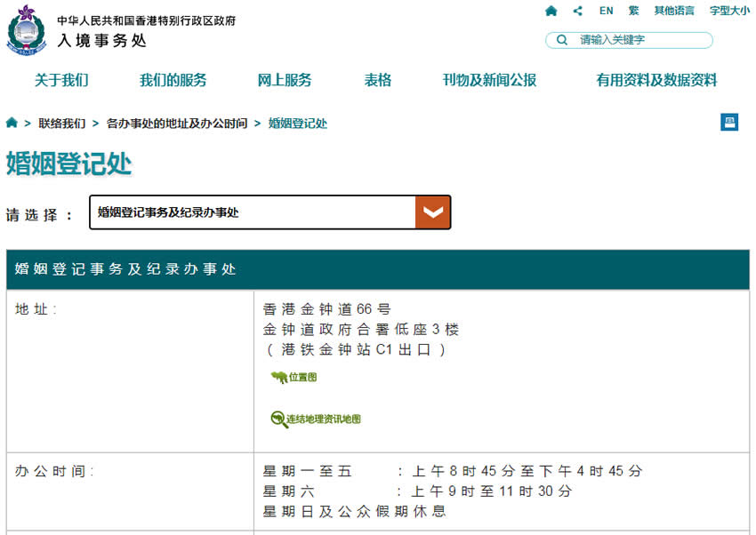The height and width of the screenshot is (535, 756).
Task: Open the 位置图 location map icon
Action: (x=279, y=378)
